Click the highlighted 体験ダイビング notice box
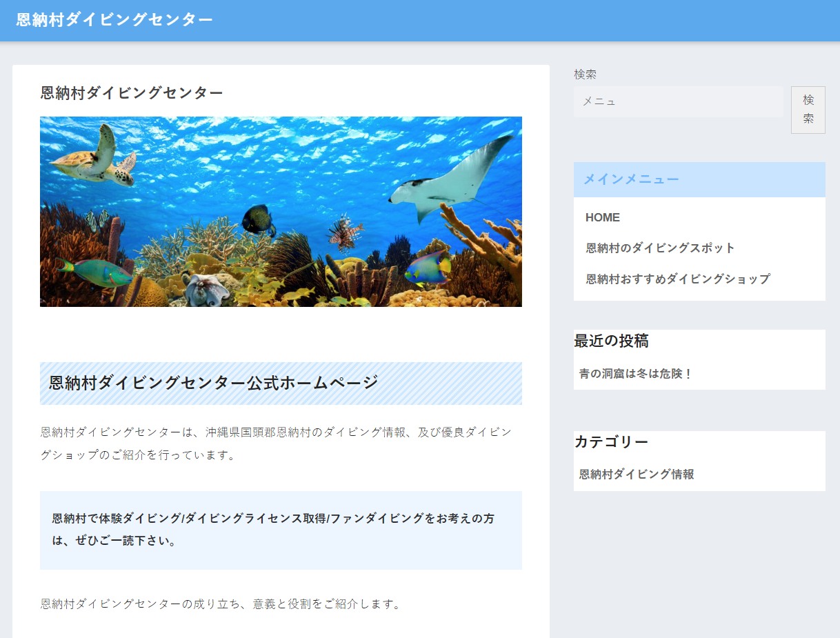Image resolution: width=840 pixels, height=638 pixels. pos(281,530)
